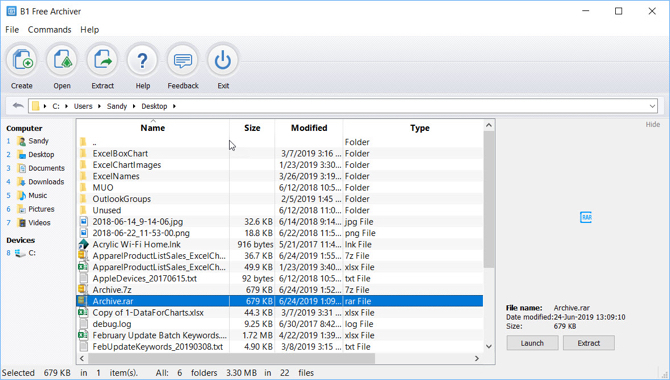The height and width of the screenshot is (380, 670).
Task: Select the Sandy user icon in sidebar
Action: point(22,141)
